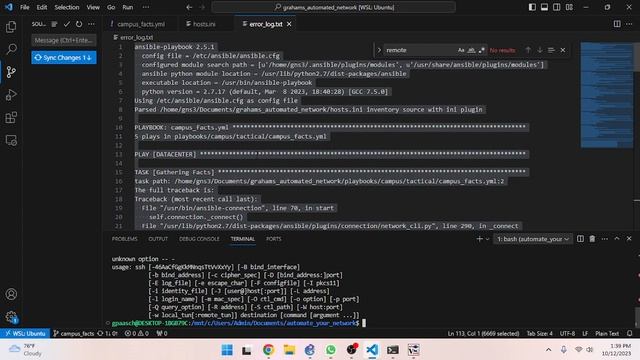Click Tab Size: 4 in status bar

click(539, 333)
